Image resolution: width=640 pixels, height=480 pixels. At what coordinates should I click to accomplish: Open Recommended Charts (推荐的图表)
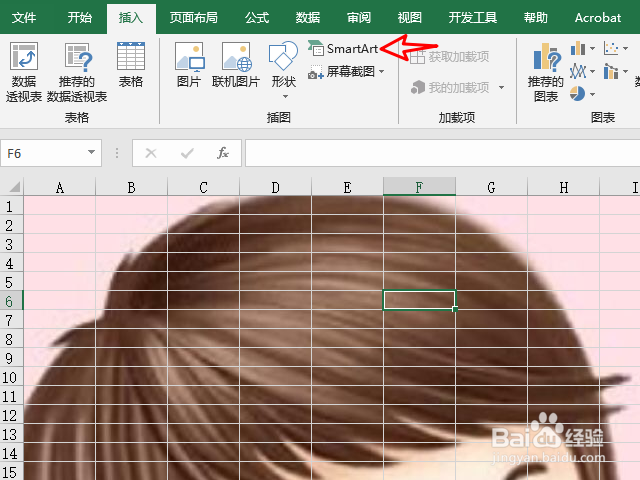pos(545,71)
